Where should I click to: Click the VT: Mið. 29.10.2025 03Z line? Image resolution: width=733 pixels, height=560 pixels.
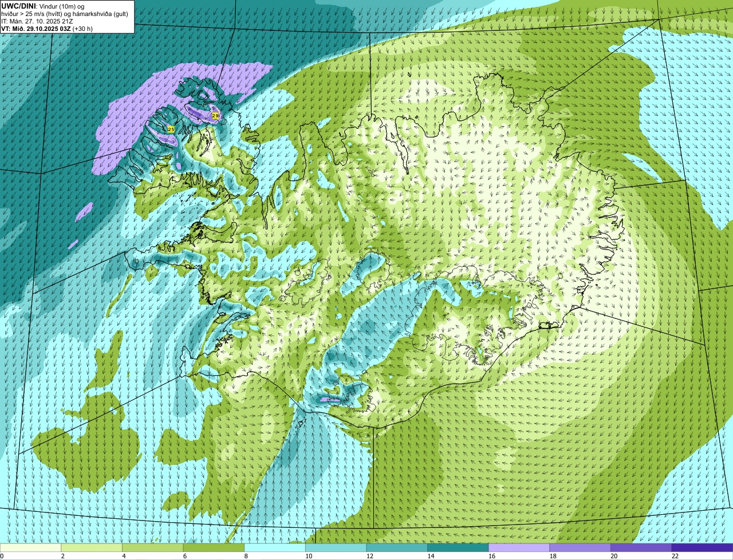point(36,29)
